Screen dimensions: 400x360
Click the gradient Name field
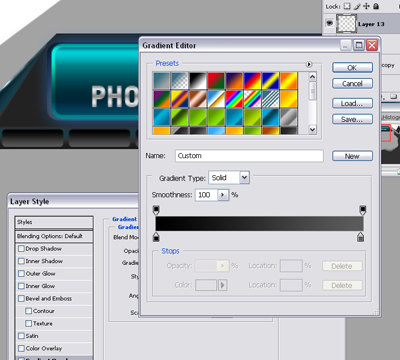click(x=249, y=156)
